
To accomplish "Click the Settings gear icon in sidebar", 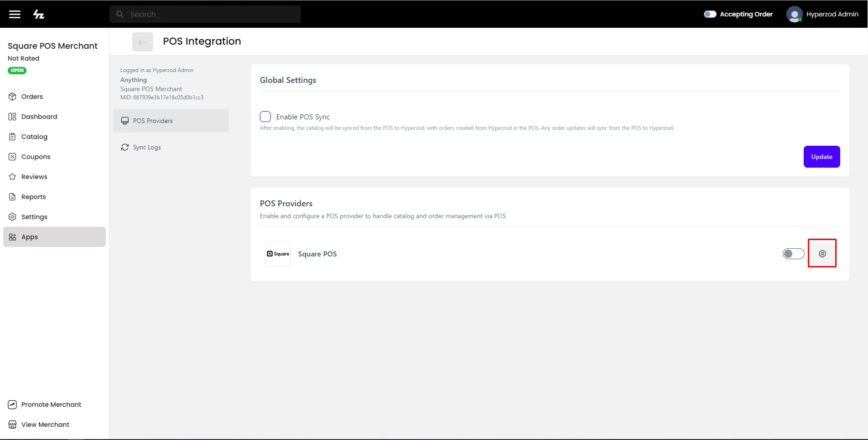I will pyautogui.click(x=12, y=217).
